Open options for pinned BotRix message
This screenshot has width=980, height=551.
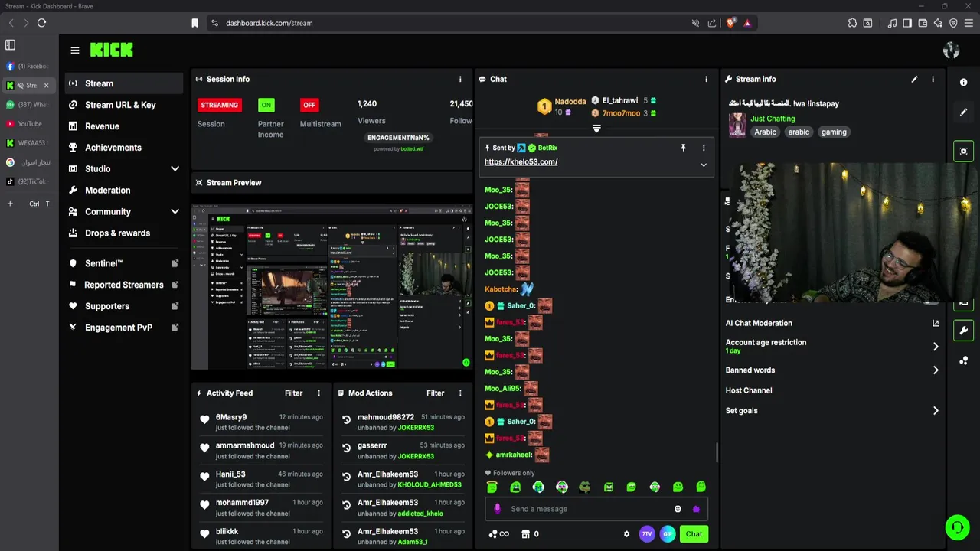click(x=704, y=148)
